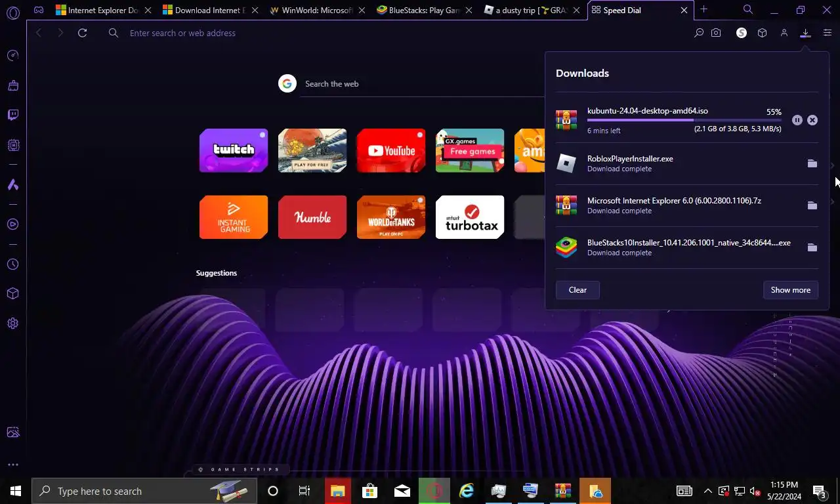Open the Aria AI sidebar icon

click(x=12, y=184)
